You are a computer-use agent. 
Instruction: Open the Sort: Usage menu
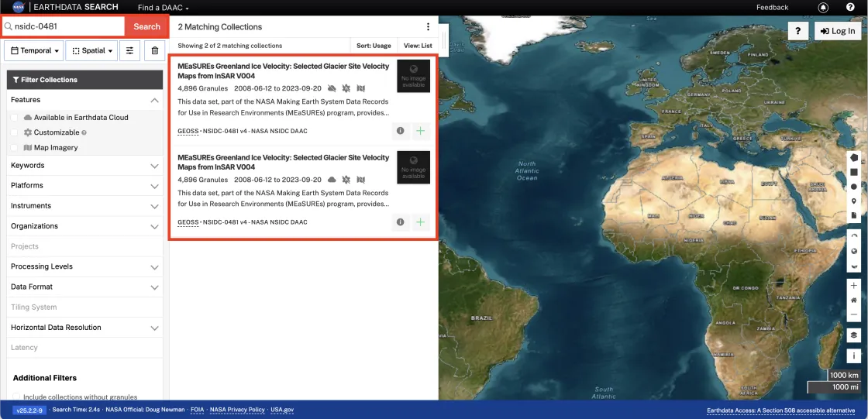pyautogui.click(x=374, y=46)
